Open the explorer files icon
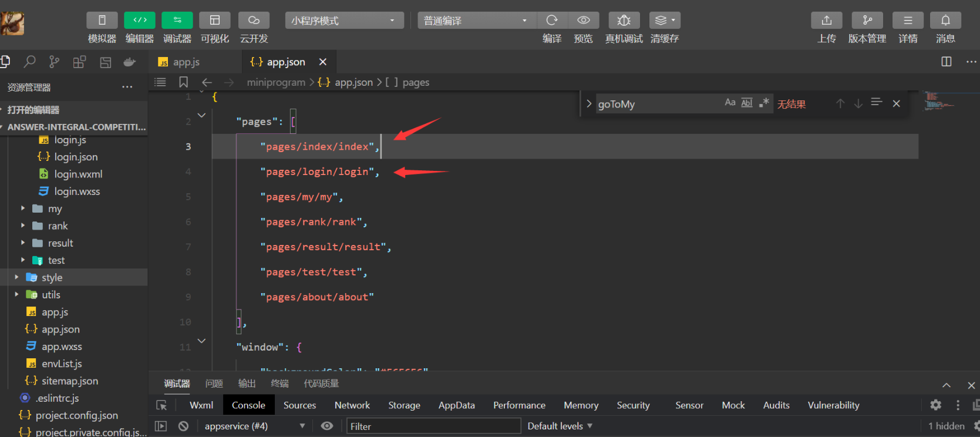 coord(5,61)
